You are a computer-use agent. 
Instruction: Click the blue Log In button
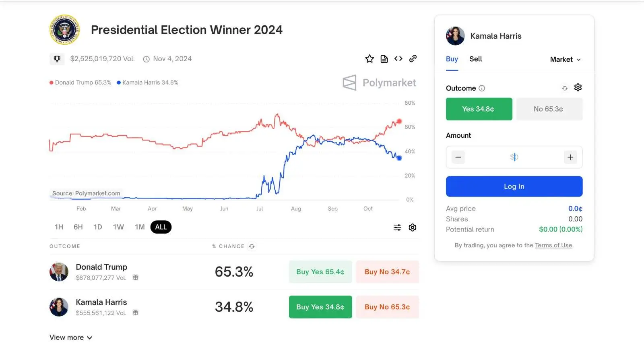[x=514, y=186]
